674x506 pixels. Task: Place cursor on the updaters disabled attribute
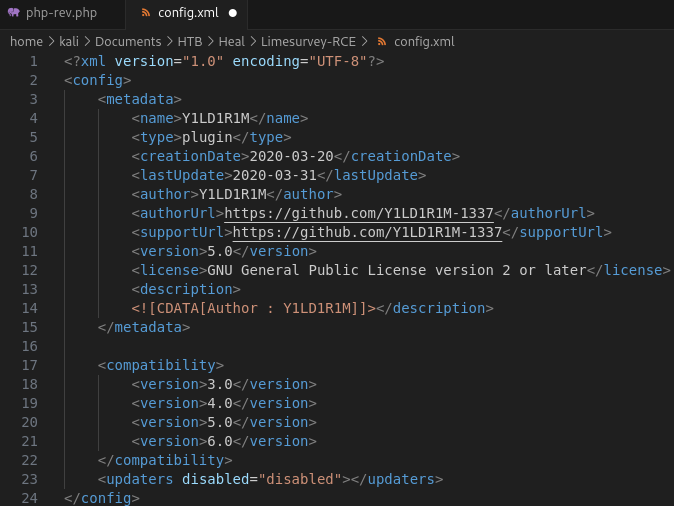[x=215, y=479]
